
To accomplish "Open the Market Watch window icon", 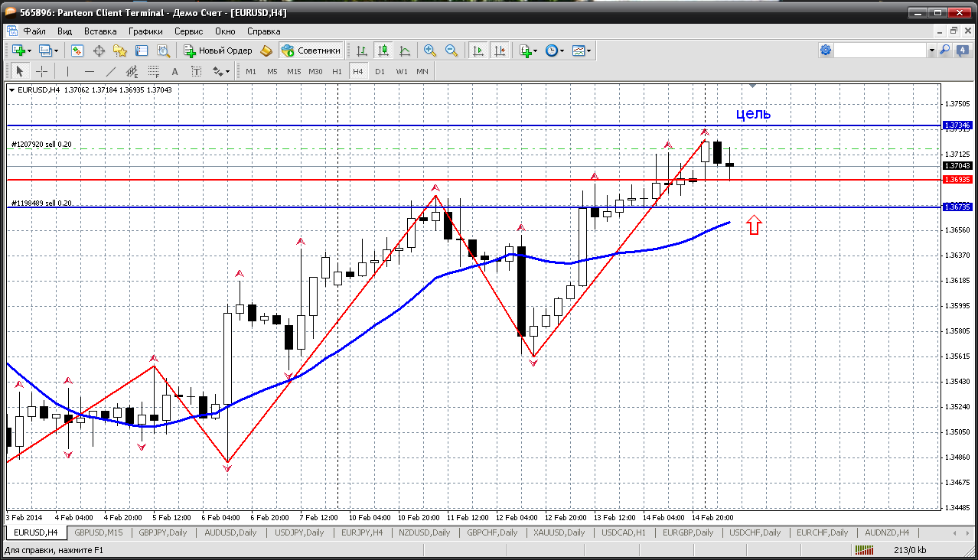I will click(x=77, y=50).
